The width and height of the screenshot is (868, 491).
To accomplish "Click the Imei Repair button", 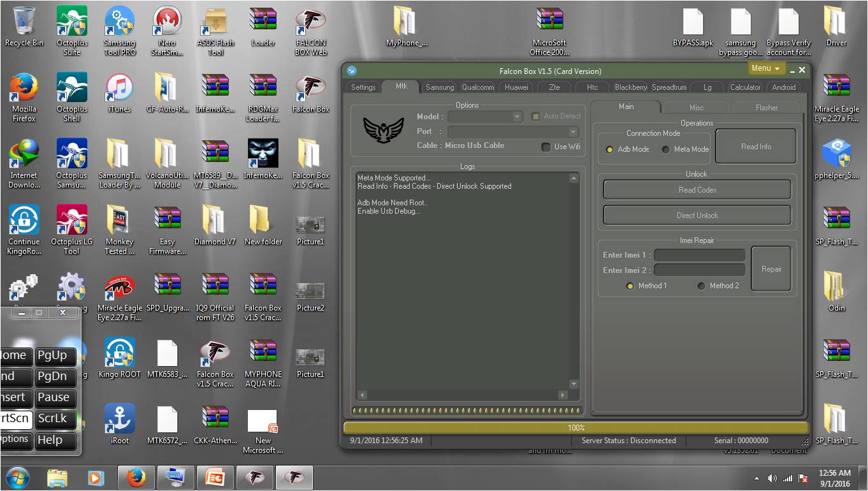I will coord(771,269).
